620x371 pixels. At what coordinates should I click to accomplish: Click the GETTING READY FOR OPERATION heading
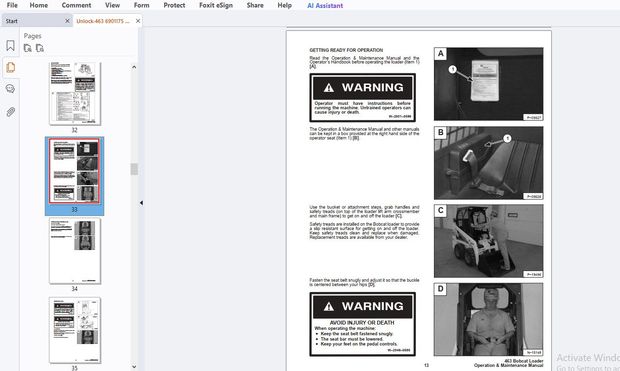pyautogui.click(x=346, y=50)
